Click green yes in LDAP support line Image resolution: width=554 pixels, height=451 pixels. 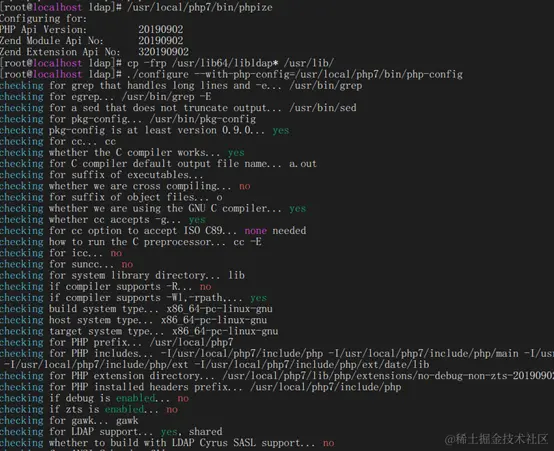click(x=169, y=432)
